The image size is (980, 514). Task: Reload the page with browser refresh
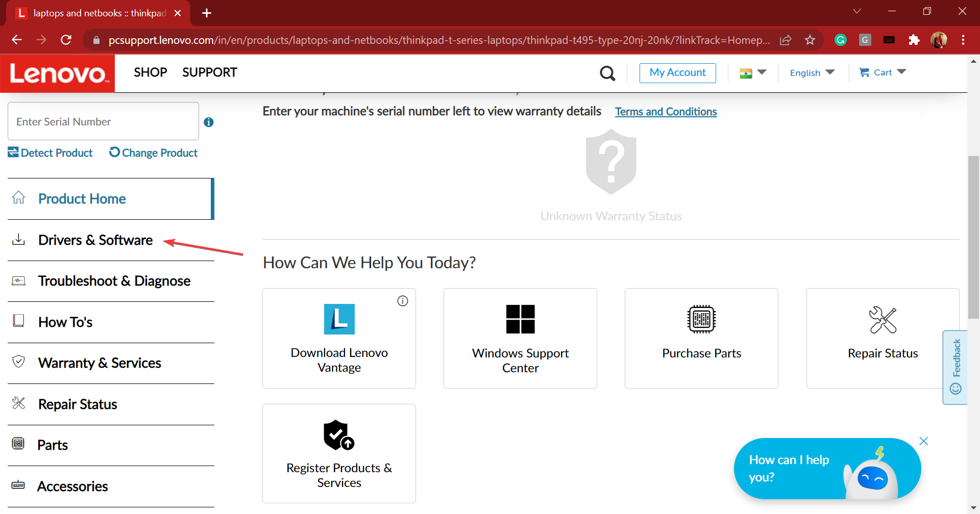coord(66,40)
